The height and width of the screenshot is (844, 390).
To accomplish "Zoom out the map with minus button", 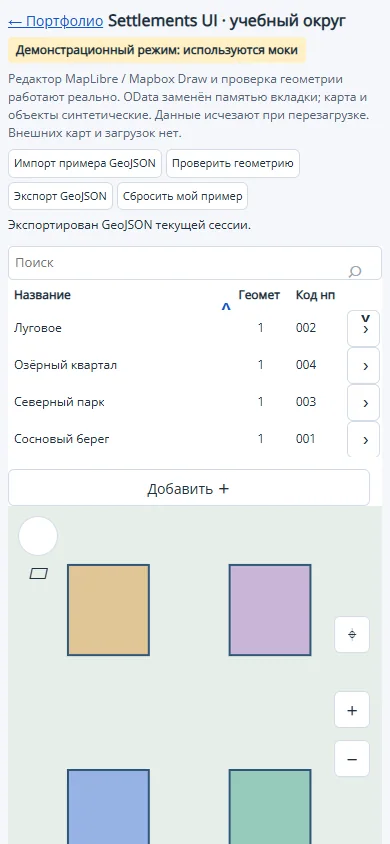I will coord(352,759).
